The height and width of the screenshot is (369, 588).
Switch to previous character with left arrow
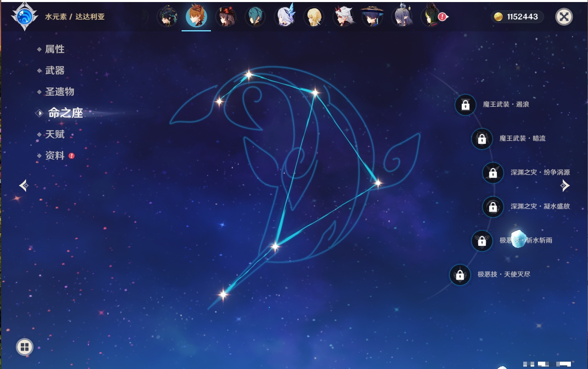[24, 186]
